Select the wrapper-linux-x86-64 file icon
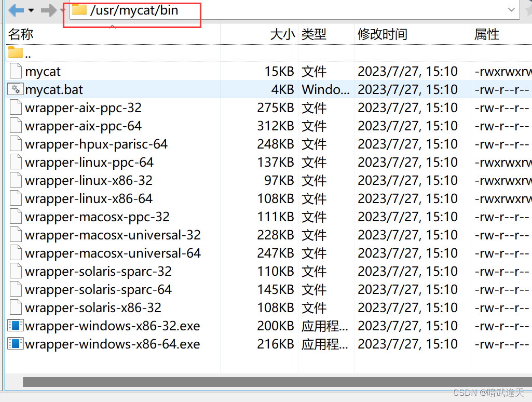532x402 pixels. [x=16, y=198]
